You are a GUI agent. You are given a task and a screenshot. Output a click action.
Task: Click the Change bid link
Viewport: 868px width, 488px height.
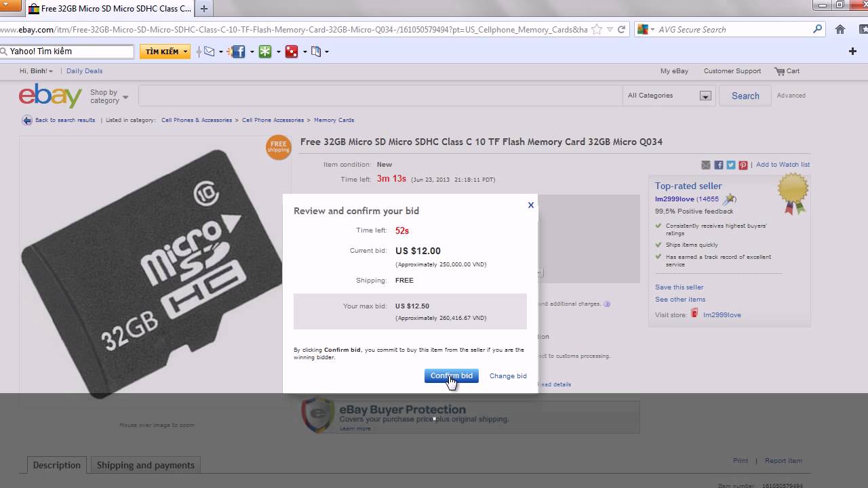[x=508, y=376]
